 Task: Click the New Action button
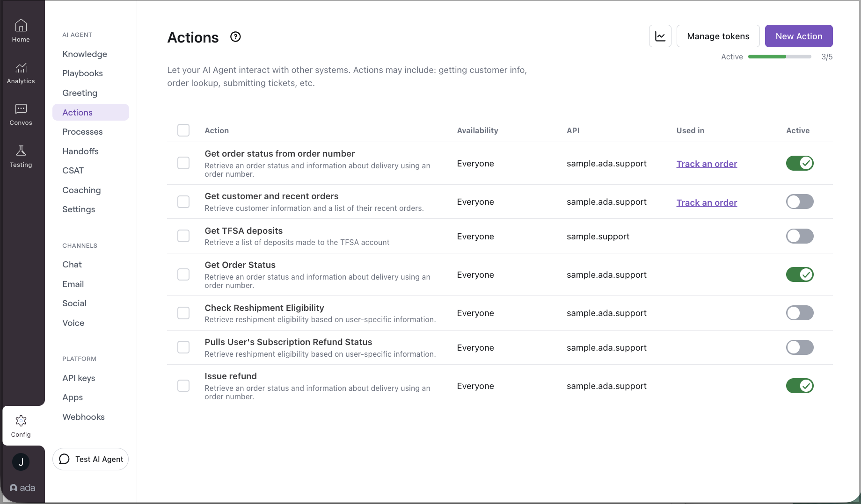(798, 36)
